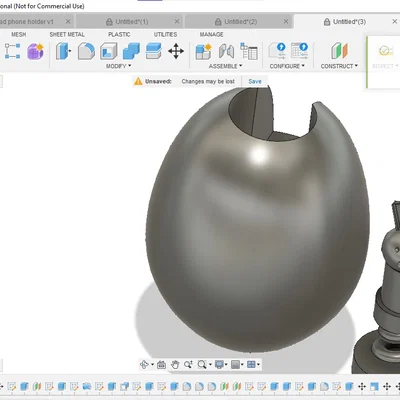Open the configuration table icon

coord(299,51)
